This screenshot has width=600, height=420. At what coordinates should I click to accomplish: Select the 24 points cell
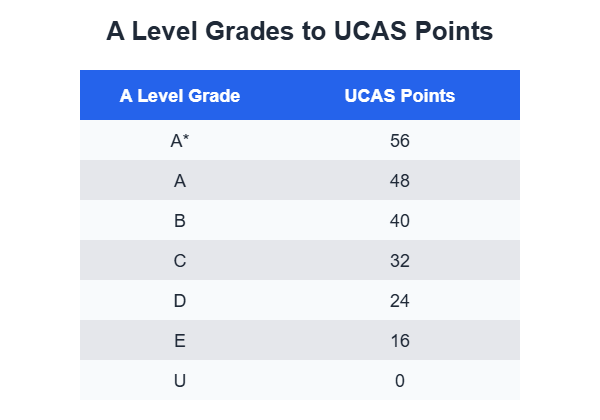pyautogui.click(x=400, y=301)
